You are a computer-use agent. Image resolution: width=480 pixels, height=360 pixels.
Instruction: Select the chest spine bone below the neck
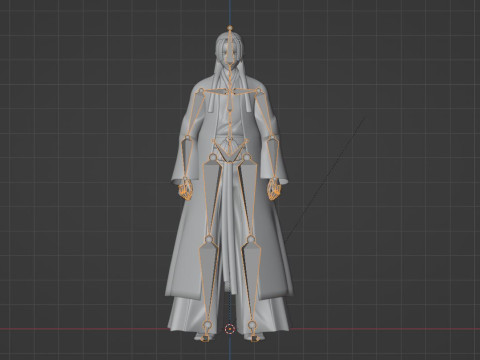tap(230, 103)
